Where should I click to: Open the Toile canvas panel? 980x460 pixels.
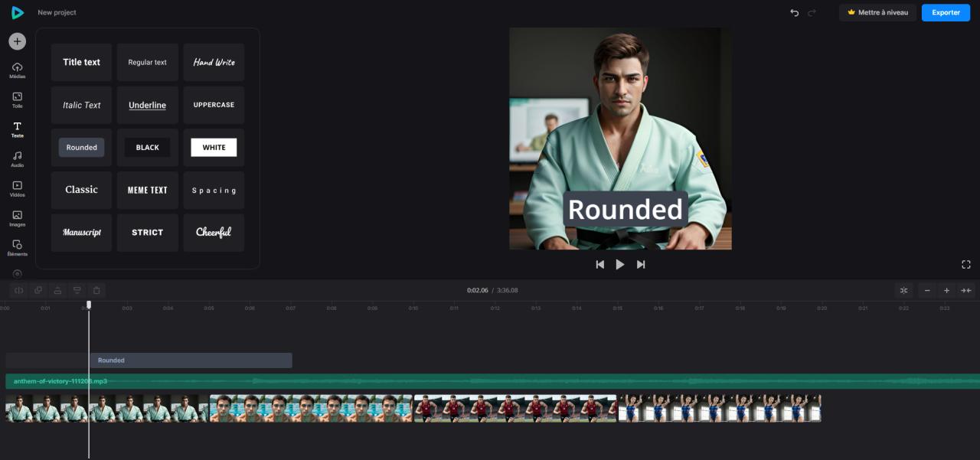click(17, 100)
